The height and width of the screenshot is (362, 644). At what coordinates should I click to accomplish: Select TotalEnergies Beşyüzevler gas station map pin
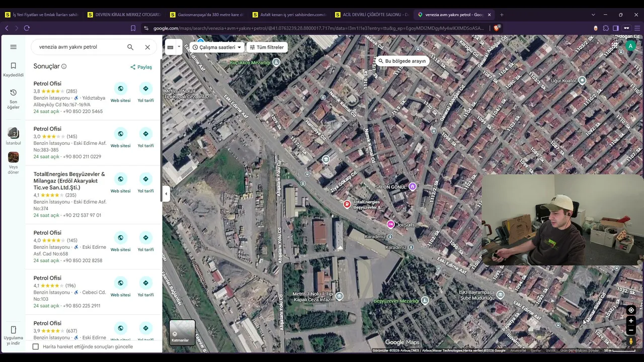tap(347, 204)
